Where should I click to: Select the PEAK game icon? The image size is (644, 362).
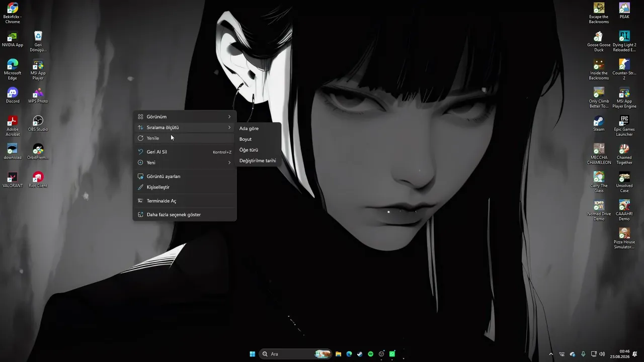pyautogui.click(x=624, y=11)
